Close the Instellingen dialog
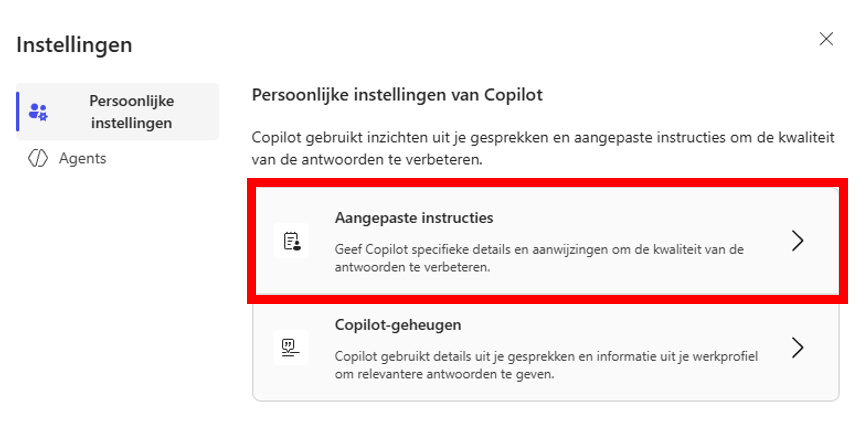The image size is (857, 423). [826, 39]
